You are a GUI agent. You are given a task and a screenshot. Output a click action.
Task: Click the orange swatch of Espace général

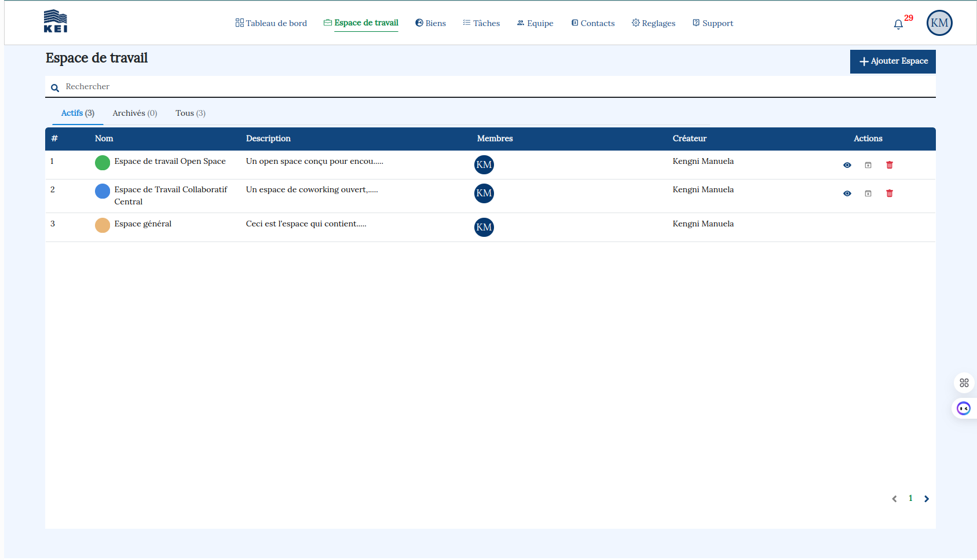coord(103,225)
